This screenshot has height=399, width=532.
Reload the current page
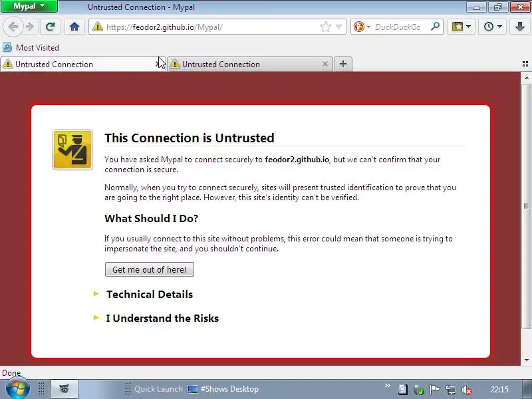51,27
